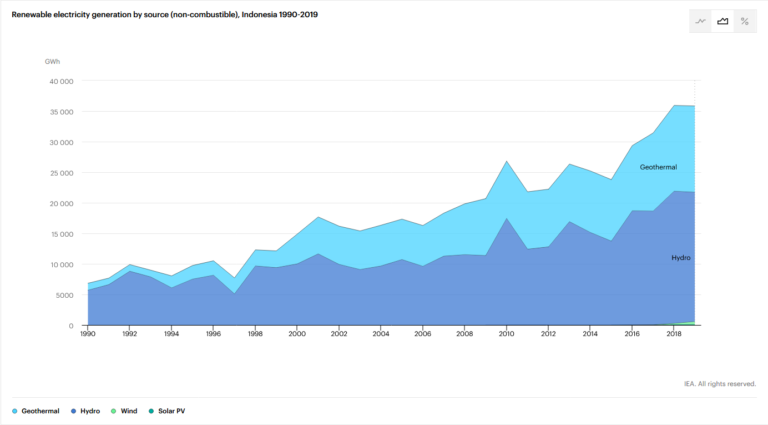
Task: Switch to the line chart view icon
Action: pyautogui.click(x=701, y=21)
